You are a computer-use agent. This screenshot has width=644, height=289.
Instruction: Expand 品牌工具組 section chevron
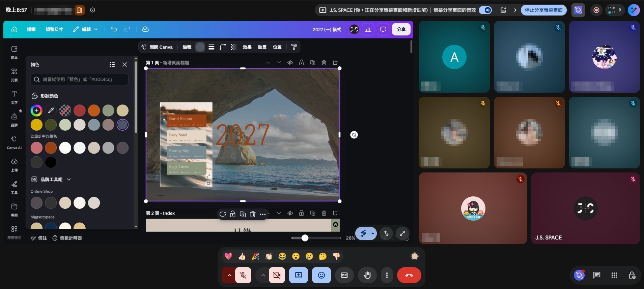tap(69, 180)
